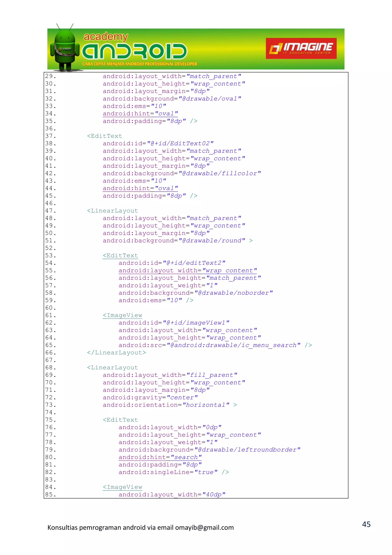Click android:padding="8dp" on line 35
The image size is (392, 555).
click(150, 121)
